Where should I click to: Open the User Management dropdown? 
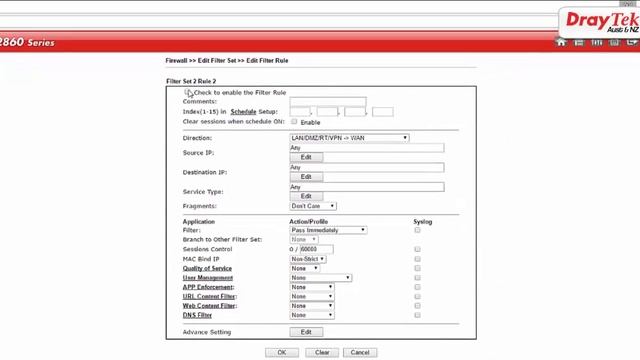click(320, 278)
